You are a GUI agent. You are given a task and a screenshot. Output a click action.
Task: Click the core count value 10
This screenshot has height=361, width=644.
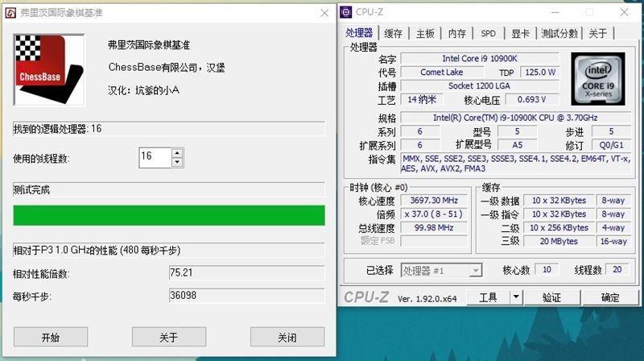pyautogui.click(x=547, y=270)
